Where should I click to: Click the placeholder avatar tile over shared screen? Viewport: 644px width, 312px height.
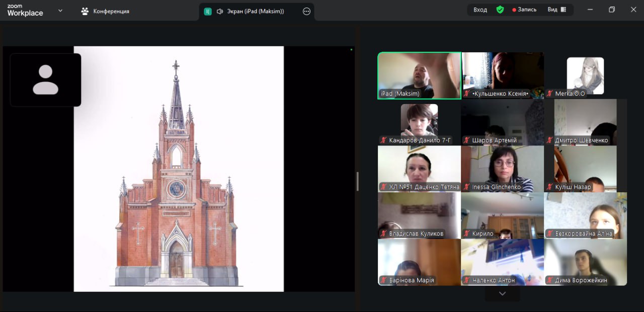(45, 80)
